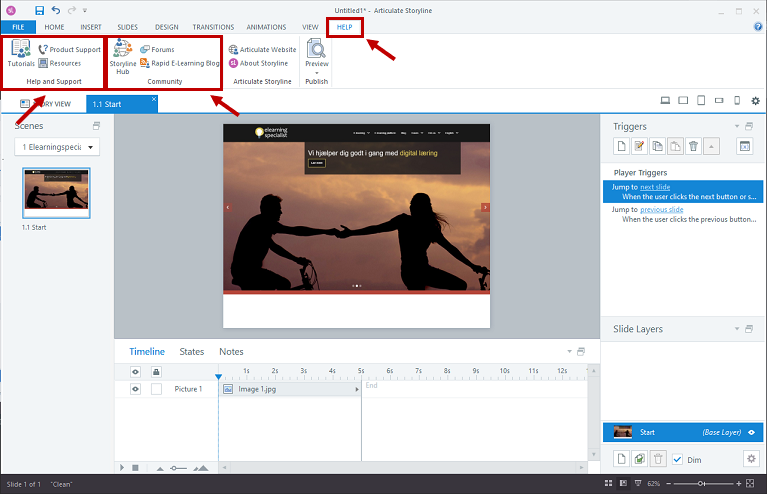Hide Picture 1 using timeline eye icon
The image size is (768, 494).
click(136, 389)
